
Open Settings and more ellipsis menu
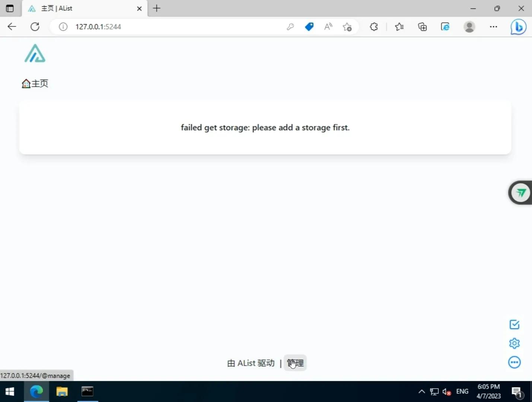coord(494,26)
